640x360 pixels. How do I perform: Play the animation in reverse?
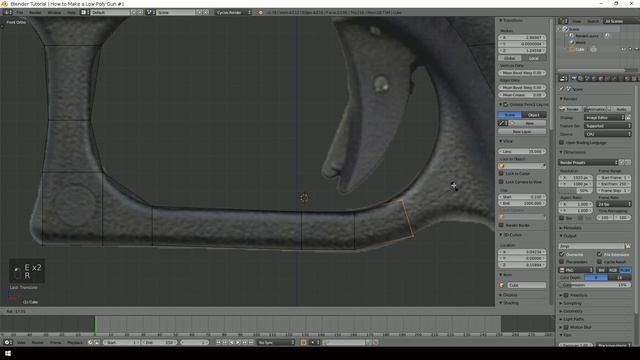(231, 342)
